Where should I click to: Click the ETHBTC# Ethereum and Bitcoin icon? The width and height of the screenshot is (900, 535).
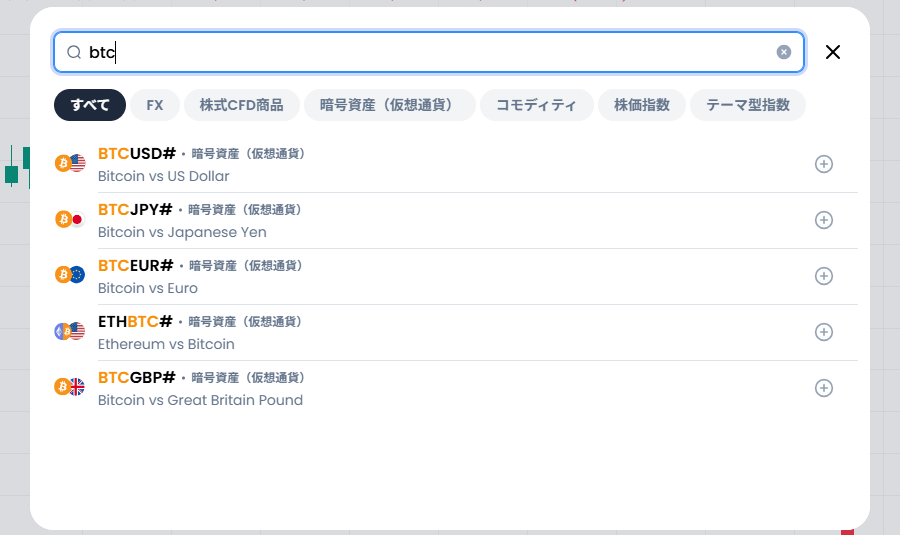pyautogui.click(x=70, y=331)
